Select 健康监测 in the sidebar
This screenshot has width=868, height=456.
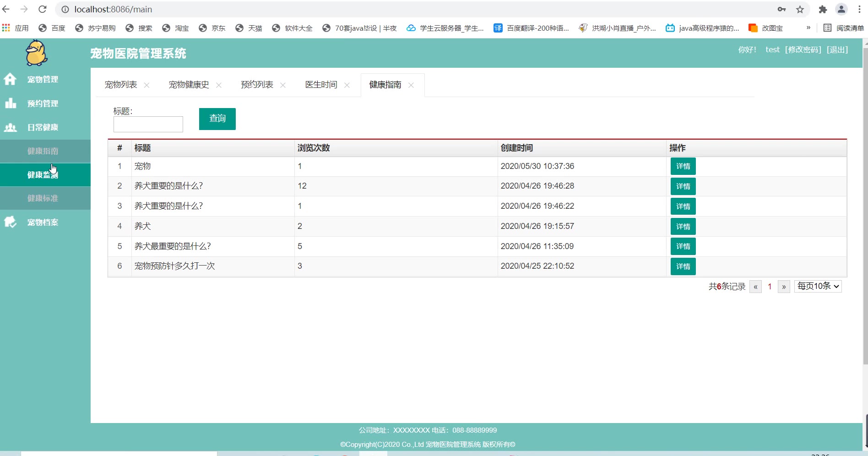pyautogui.click(x=45, y=175)
